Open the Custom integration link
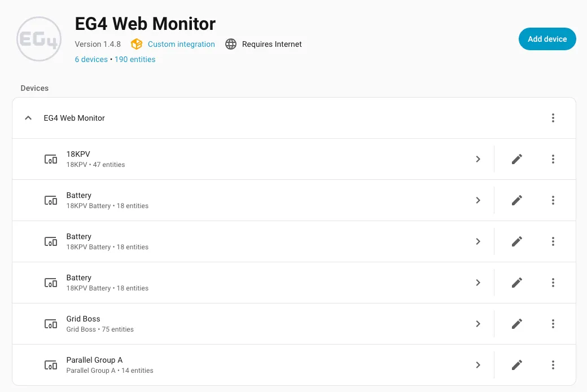This screenshot has height=392, width=587. click(181, 44)
